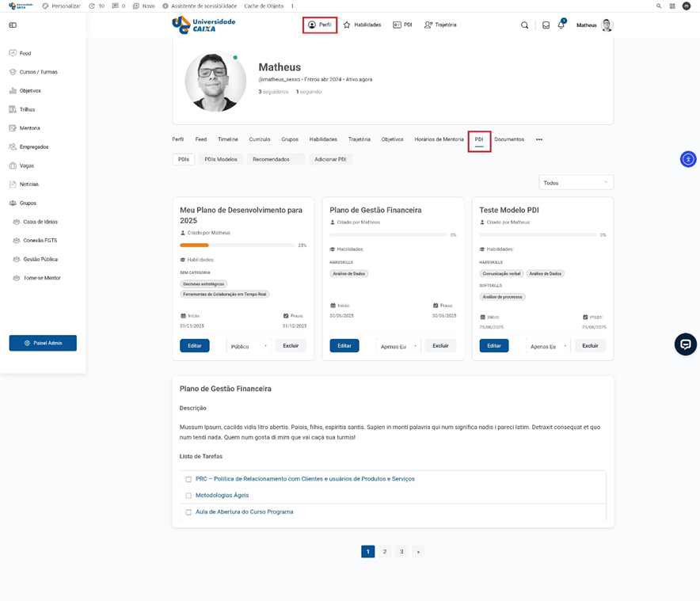Tick the PRC Política de Relacionamento checkbox
This screenshot has height=601, width=700.
188,479
